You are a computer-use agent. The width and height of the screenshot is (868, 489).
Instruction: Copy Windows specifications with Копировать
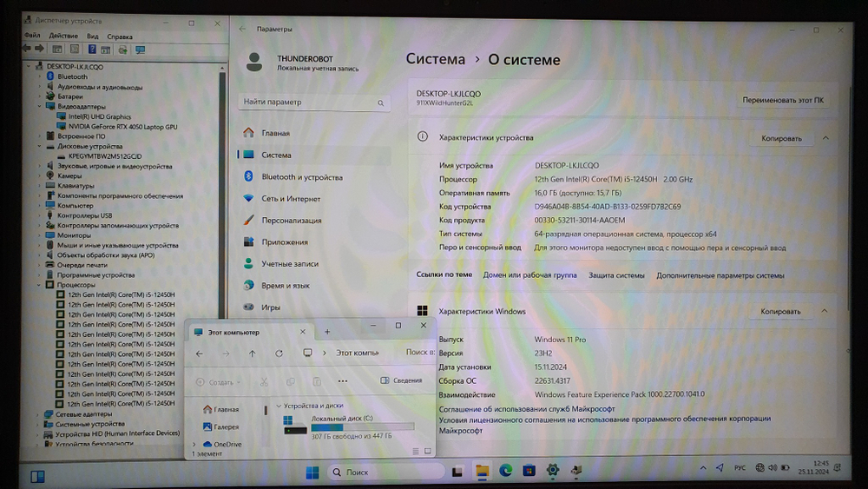coord(780,312)
